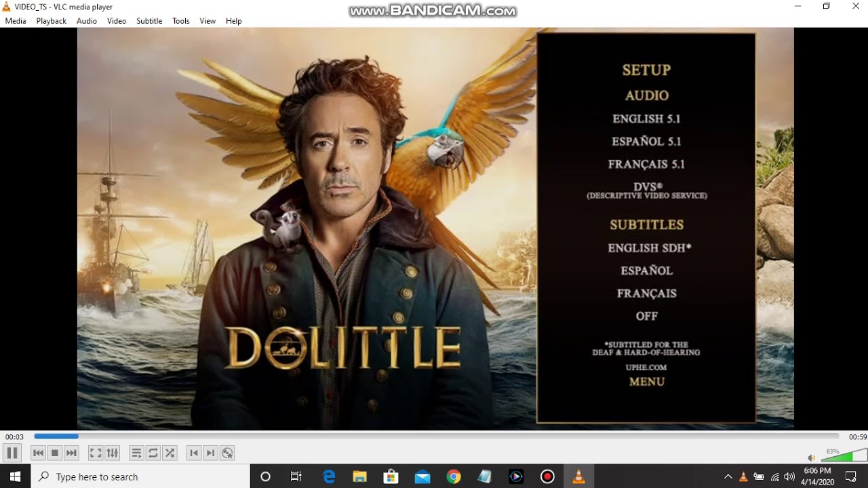
Task: Open battery status in tray
Action: [759, 476]
